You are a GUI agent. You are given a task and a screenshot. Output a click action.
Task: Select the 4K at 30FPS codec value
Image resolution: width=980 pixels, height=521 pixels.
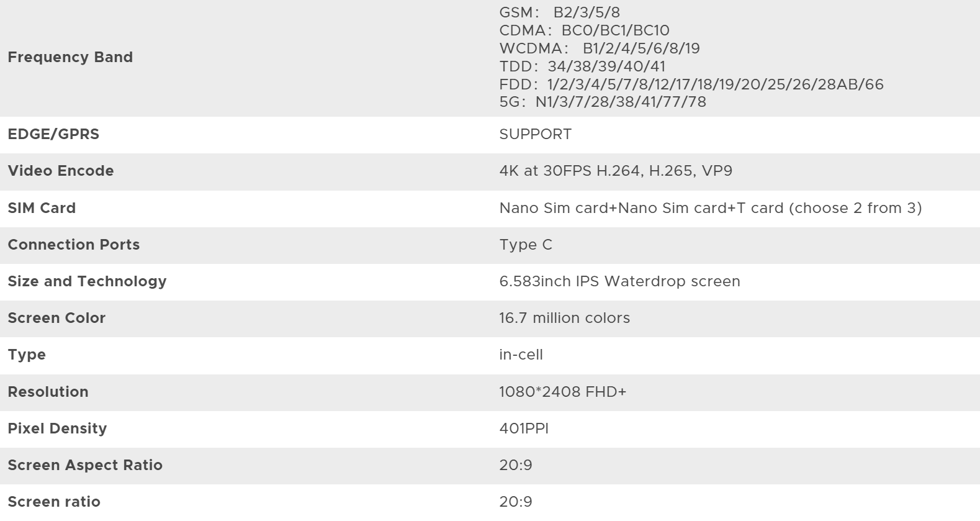(616, 171)
